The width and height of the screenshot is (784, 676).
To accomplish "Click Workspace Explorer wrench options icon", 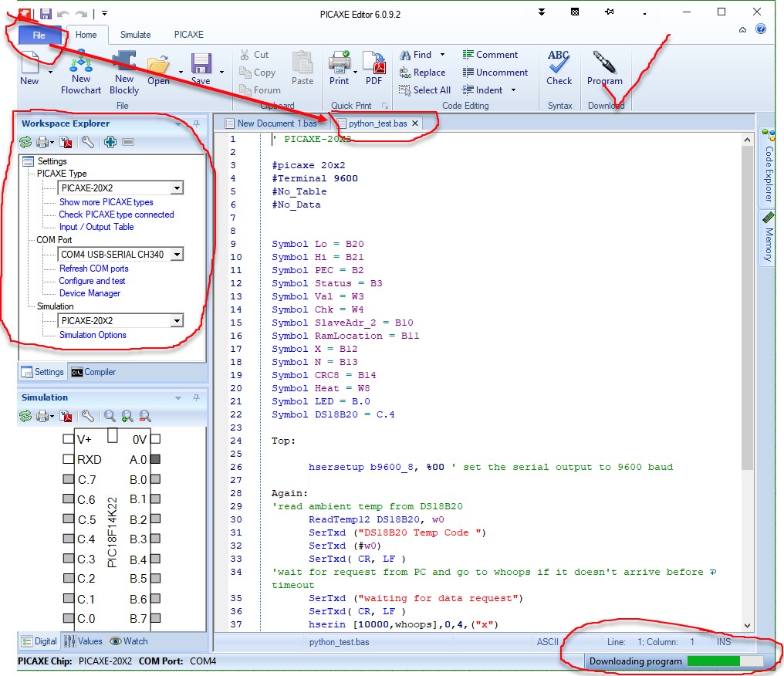I will click(87, 142).
